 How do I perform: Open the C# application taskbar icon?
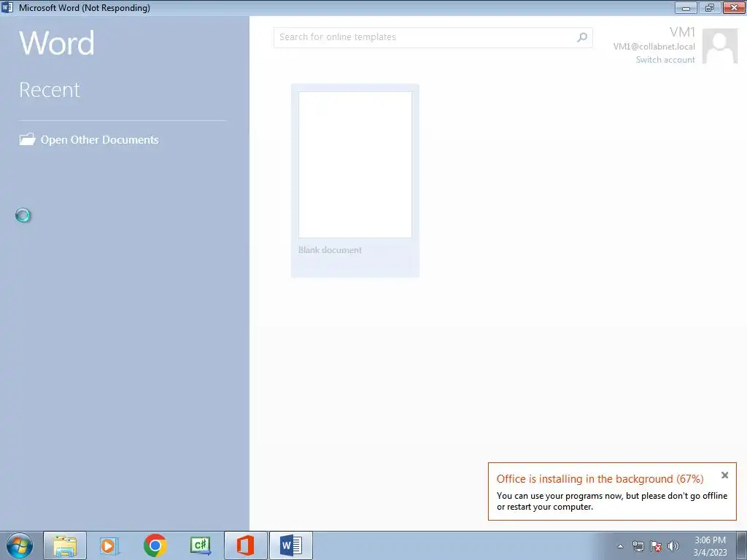[x=201, y=545]
